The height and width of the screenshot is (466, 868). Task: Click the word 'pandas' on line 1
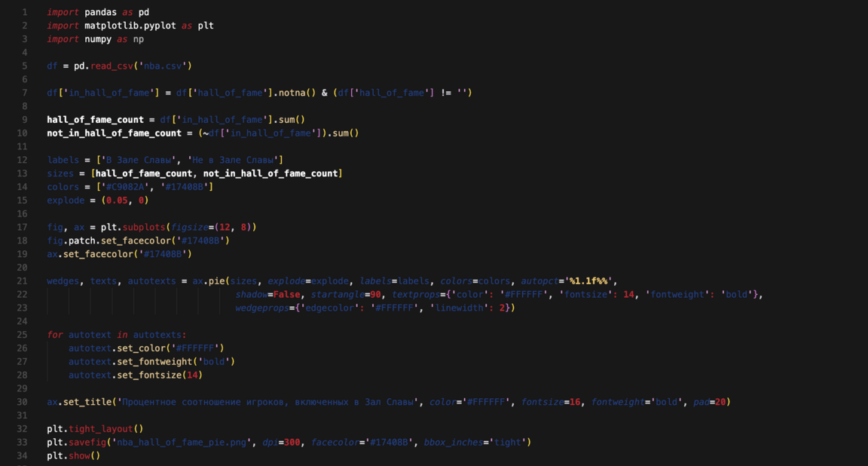[101, 12]
